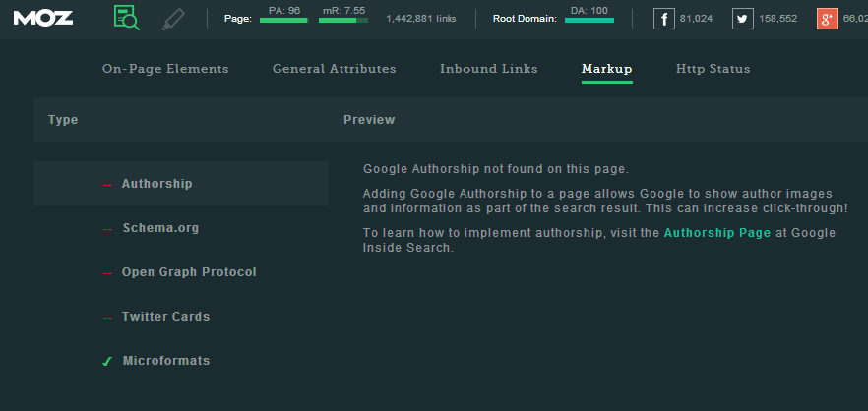Open the Http Status tab

tap(713, 69)
